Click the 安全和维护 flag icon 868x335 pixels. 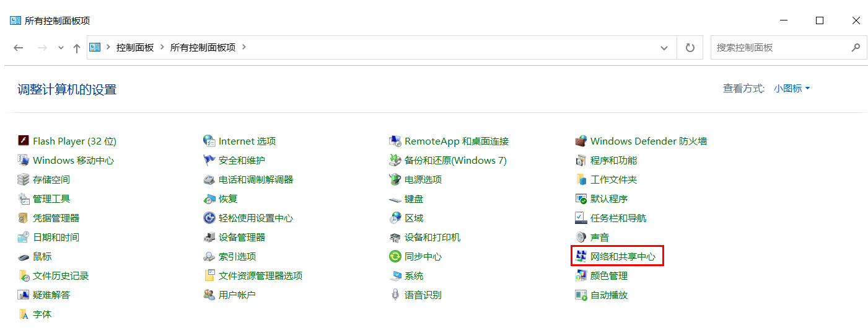tap(209, 160)
